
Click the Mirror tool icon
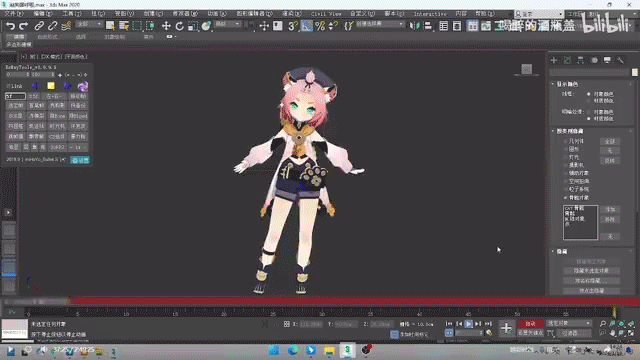tap(415, 26)
